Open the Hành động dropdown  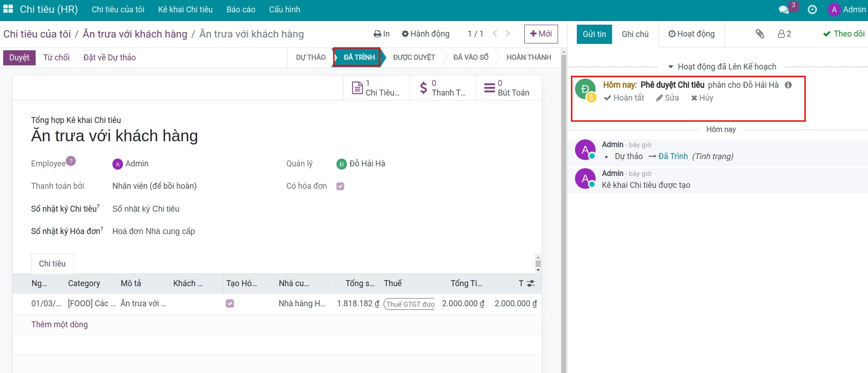point(426,34)
